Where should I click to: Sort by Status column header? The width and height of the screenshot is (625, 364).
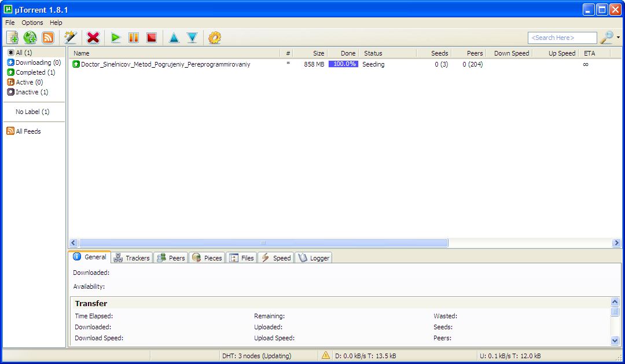387,53
